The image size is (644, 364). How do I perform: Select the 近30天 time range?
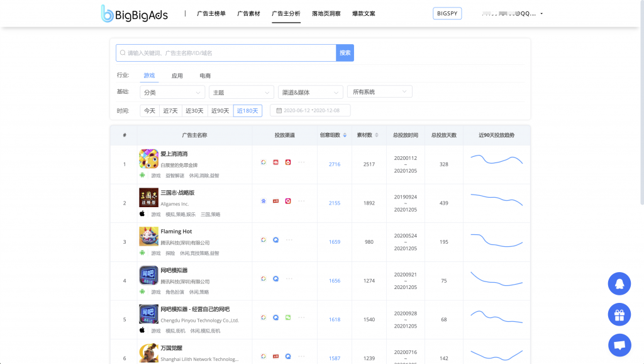coord(195,111)
